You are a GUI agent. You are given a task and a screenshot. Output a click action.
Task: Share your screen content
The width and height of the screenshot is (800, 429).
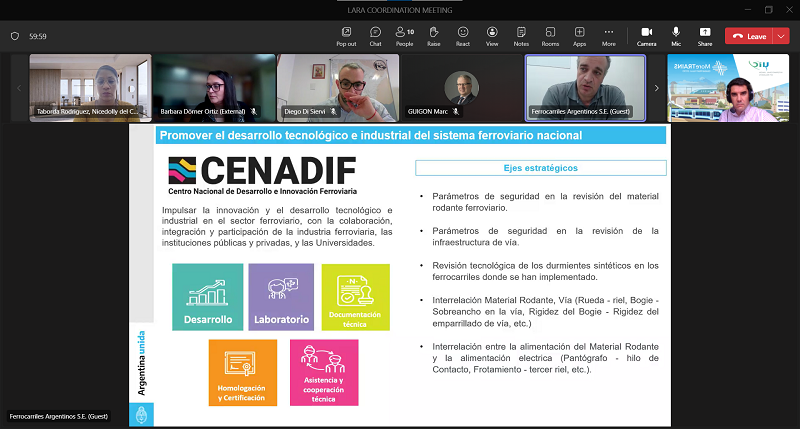coord(705,36)
